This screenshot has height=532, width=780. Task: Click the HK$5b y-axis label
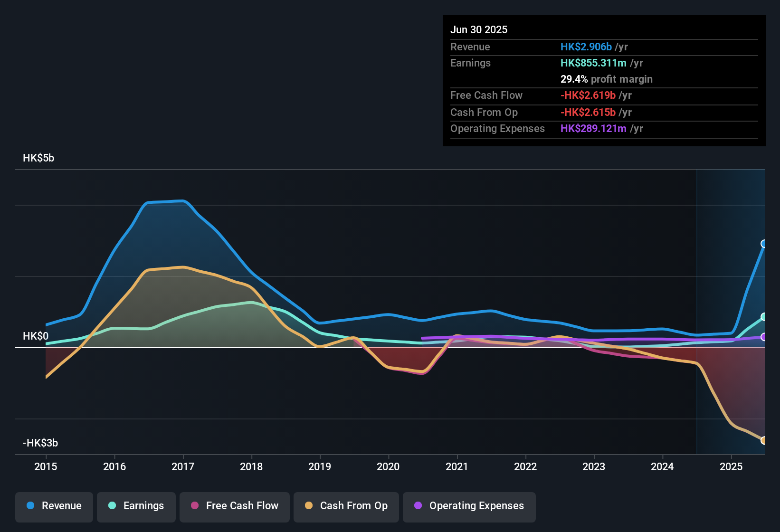tap(38, 158)
